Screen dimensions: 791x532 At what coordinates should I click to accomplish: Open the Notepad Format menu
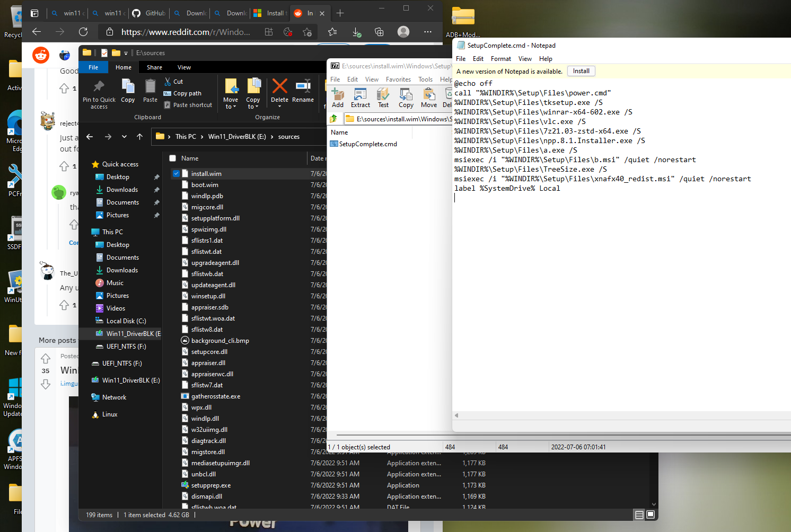pyautogui.click(x=501, y=59)
